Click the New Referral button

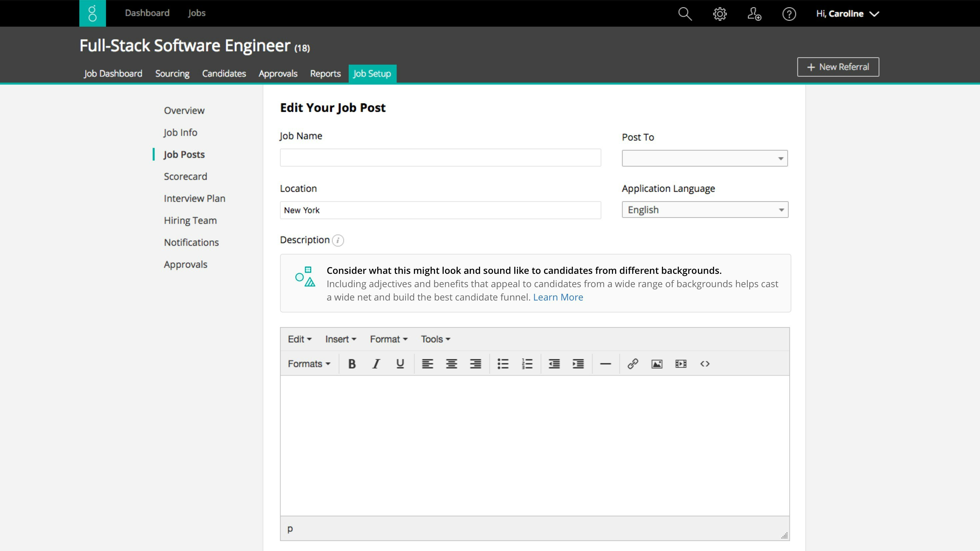click(838, 67)
